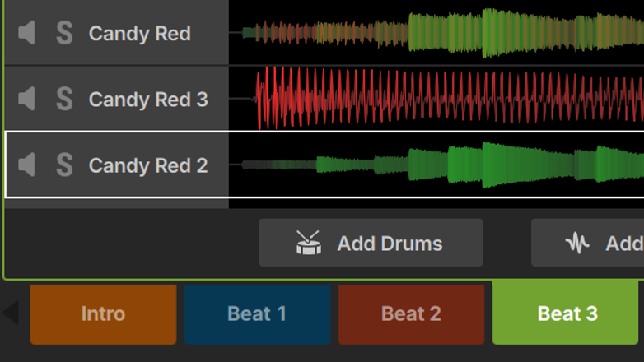
Task: Mute the Candy Red track
Action: coord(26,33)
